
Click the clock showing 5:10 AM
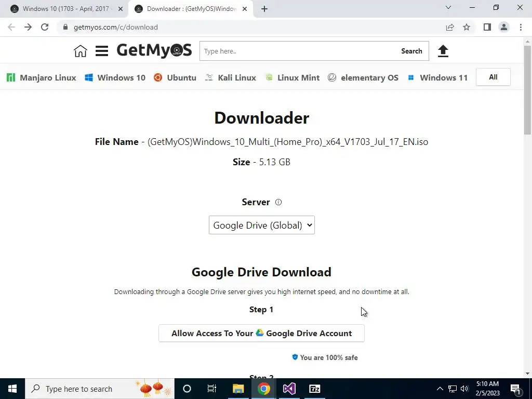pyautogui.click(x=487, y=384)
